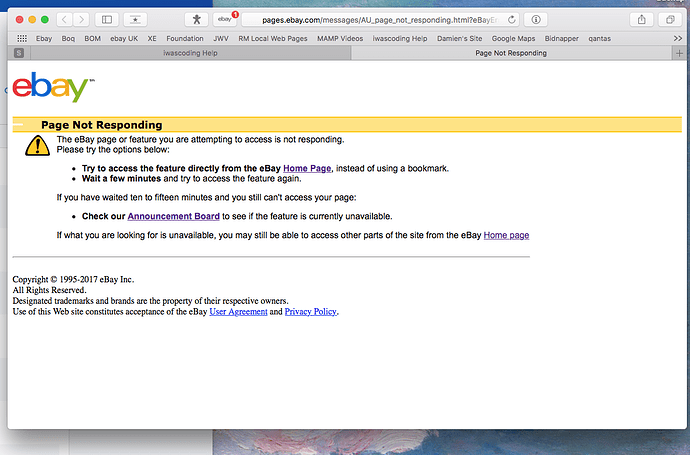Open the eBay extension with notification badge
The width and height of the screenshot is (690, 455).
pos(225,19)
